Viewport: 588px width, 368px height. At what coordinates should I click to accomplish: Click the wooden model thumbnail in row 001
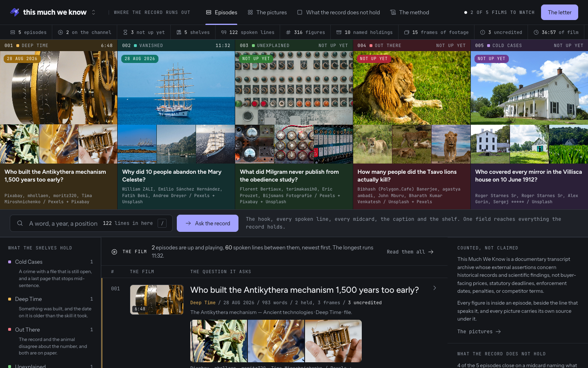coord(333,341)
